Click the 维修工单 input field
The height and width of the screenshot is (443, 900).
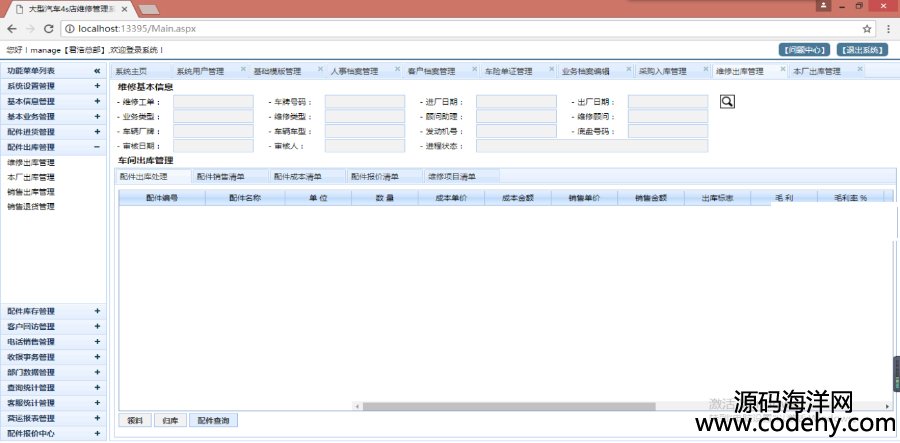click(x=213, y=102)
